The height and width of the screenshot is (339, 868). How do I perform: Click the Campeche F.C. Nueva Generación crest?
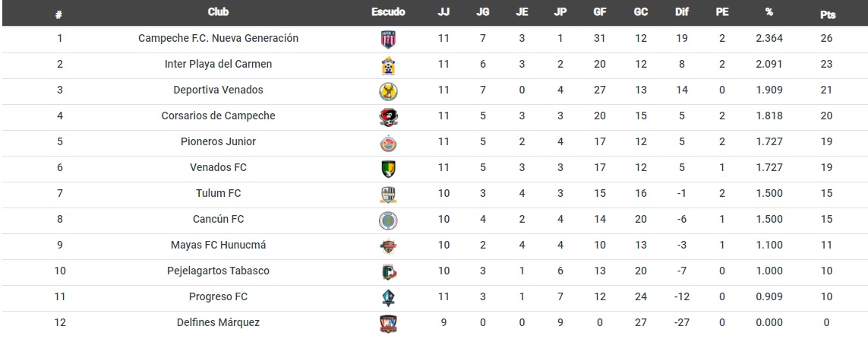pyautogui.click(x=388, y=40)
